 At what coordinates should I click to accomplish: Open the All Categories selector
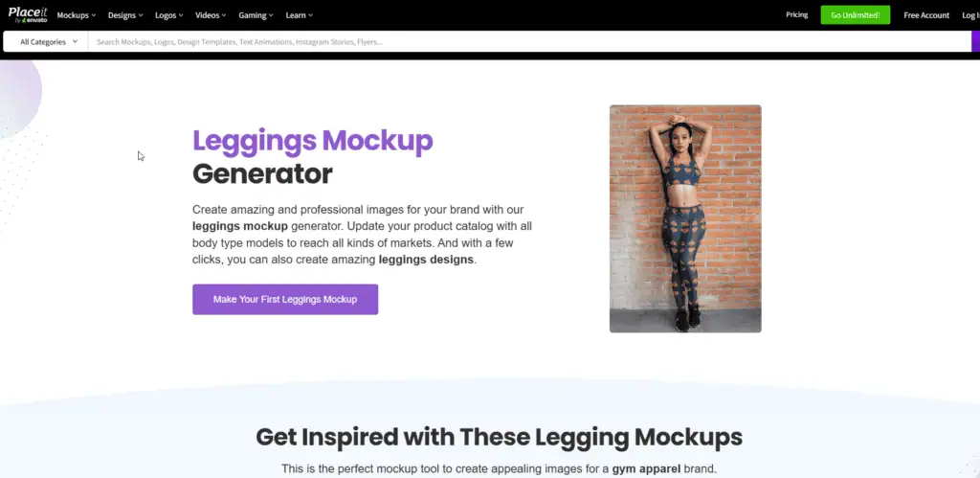pos(46,42)
